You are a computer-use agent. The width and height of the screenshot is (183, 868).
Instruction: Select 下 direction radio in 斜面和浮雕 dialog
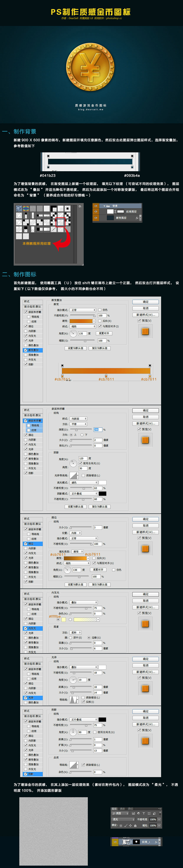click(x=82, y=435)
